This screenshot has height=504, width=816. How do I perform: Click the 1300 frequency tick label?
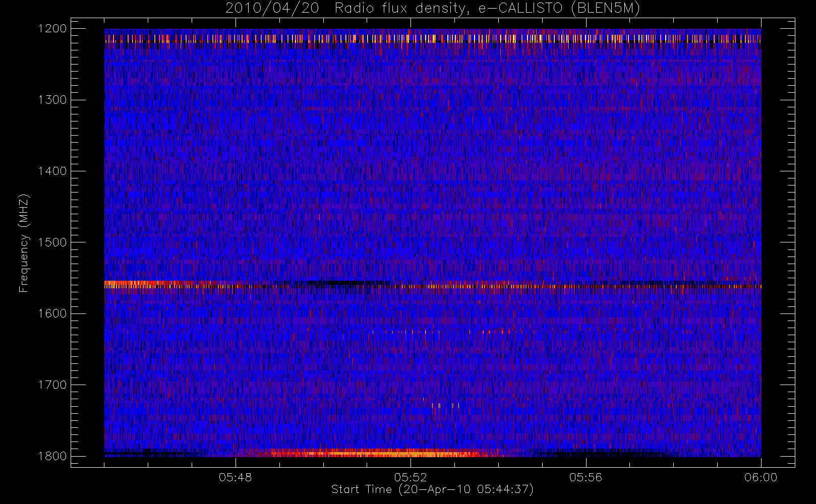coord(52,100)
